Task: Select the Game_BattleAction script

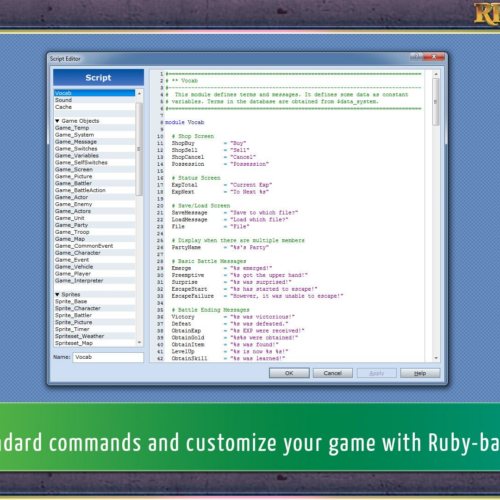Action: coord(95,190)
